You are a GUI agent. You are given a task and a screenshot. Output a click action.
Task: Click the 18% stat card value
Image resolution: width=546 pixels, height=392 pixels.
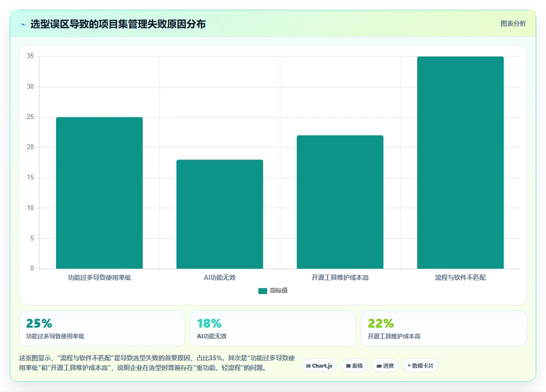tap(209, 323)
